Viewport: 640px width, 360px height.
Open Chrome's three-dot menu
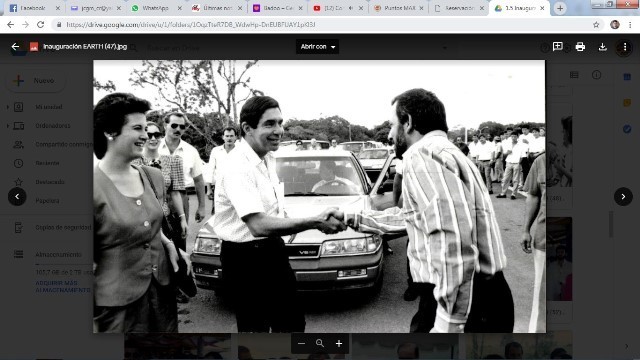click(630, 25)
